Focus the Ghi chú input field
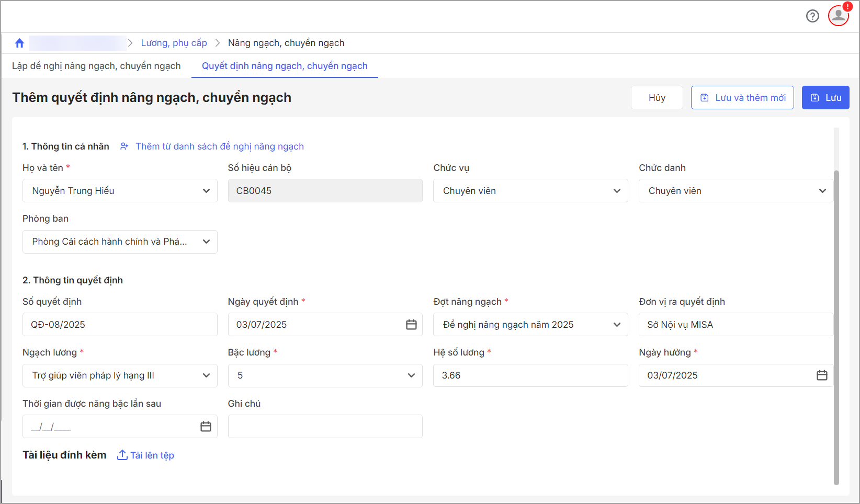 click(x=325, y=427)
